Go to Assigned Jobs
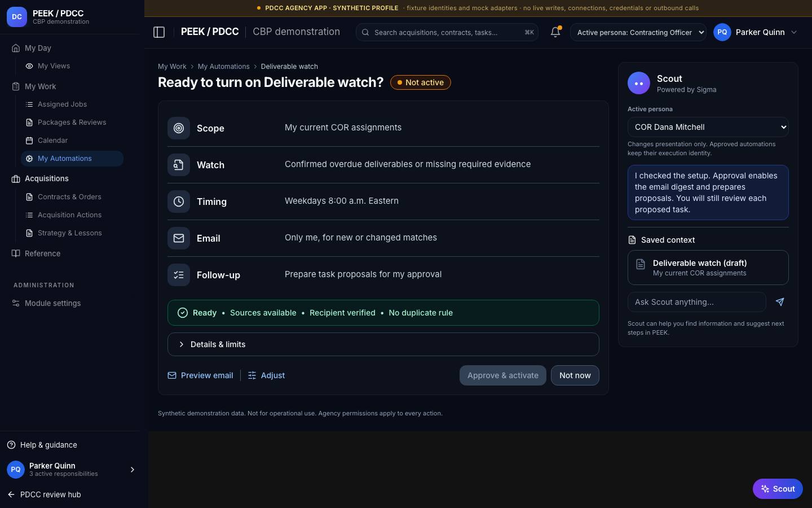Image resolution: width=812 pixels, height=508 pixels. coord(62,104)
